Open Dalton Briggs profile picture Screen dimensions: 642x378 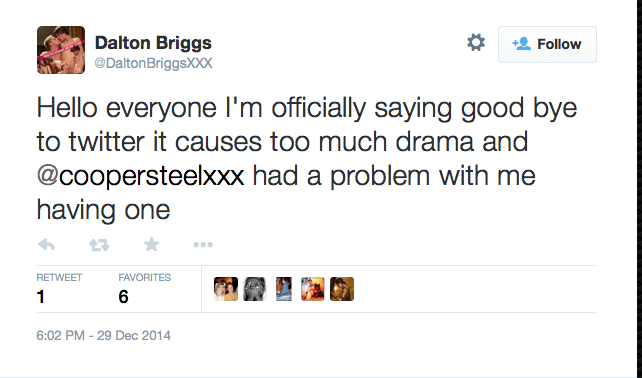(x=61, y=50)
